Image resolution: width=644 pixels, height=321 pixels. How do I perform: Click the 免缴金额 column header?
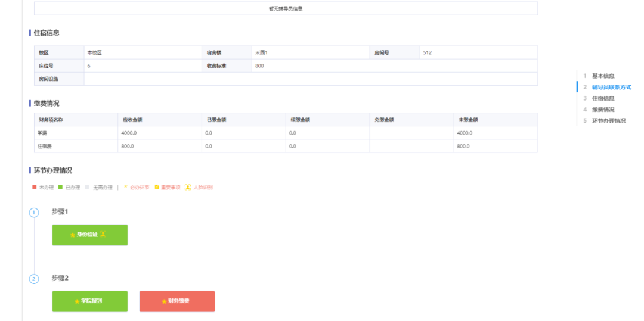(x=411, y=120)
